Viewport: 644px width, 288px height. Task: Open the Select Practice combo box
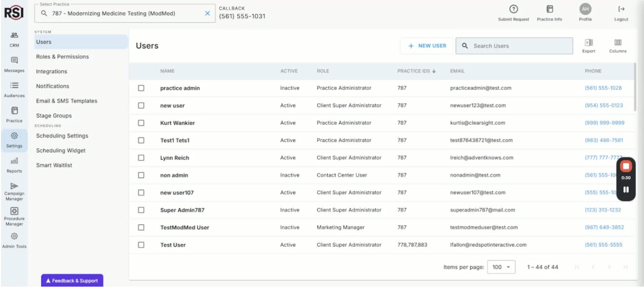point(122,14)
